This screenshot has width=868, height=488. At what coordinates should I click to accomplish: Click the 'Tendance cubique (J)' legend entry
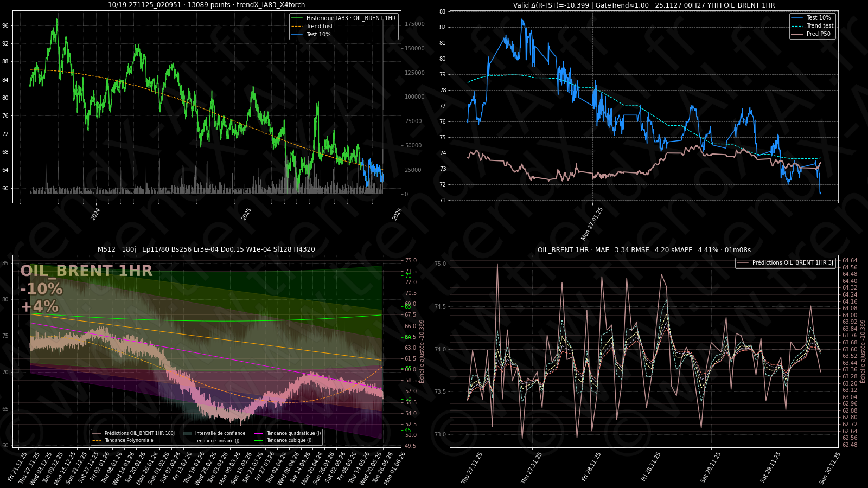(x=289, y=440)
